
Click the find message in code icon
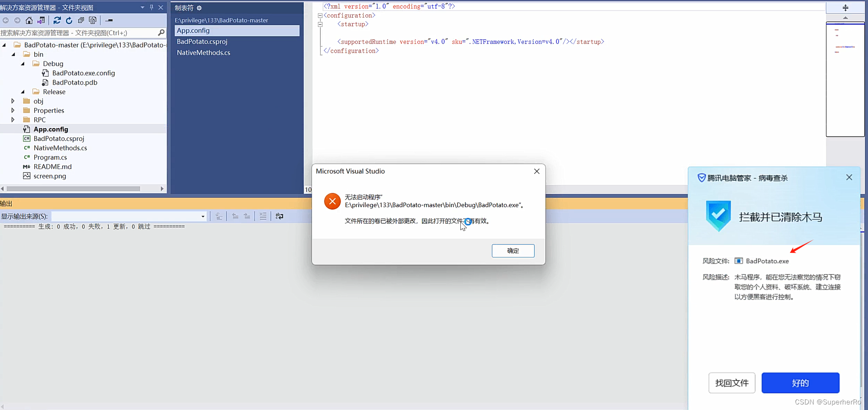219,216
